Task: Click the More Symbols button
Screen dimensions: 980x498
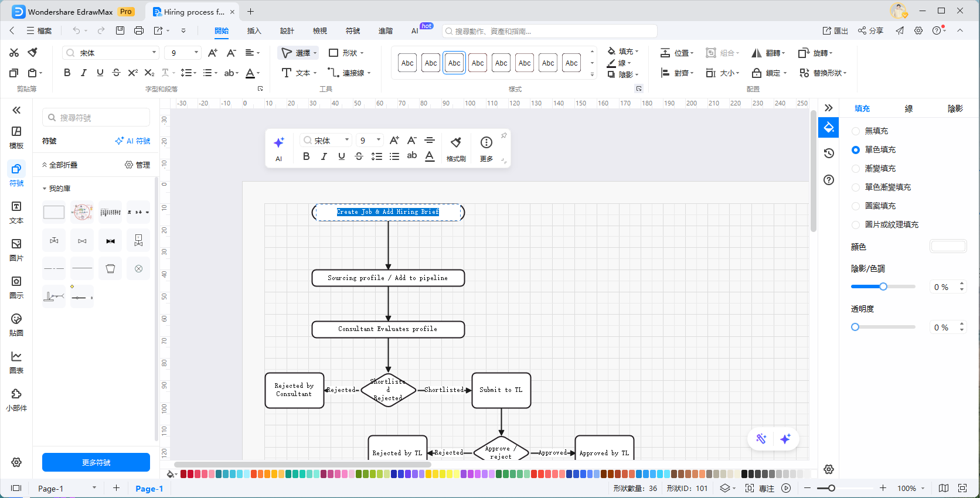Action: [96, 462]
